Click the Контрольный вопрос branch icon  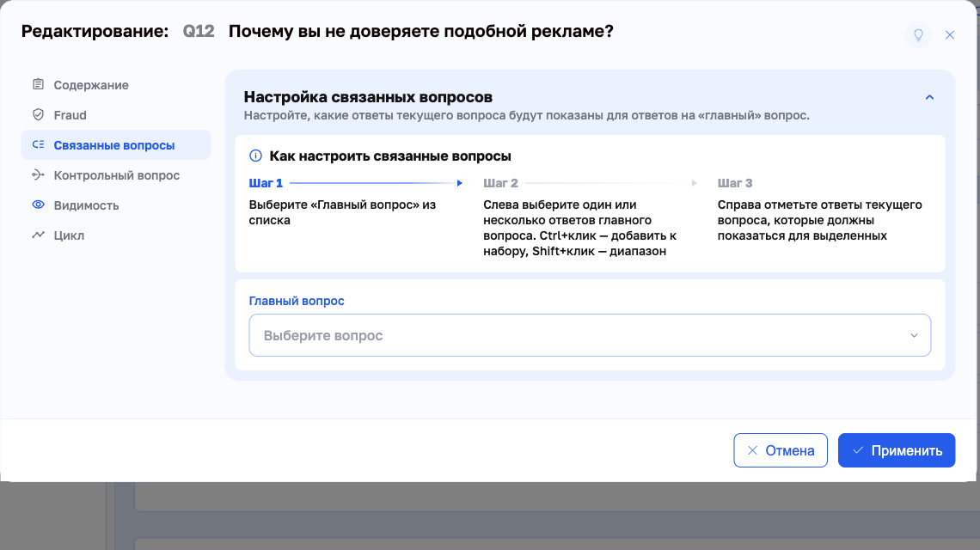38,174
